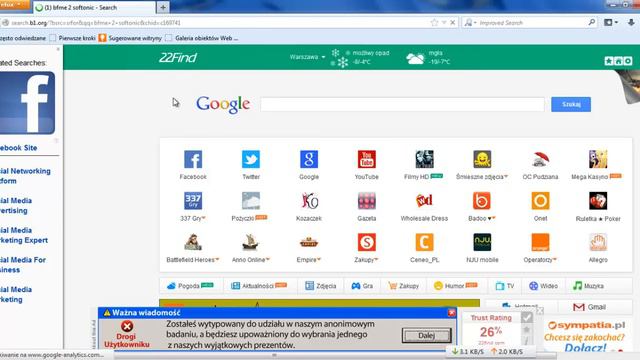Open the Gazeta shortcut tile
The width and height of the screenshot is (640, 360).
coord(367,207)
